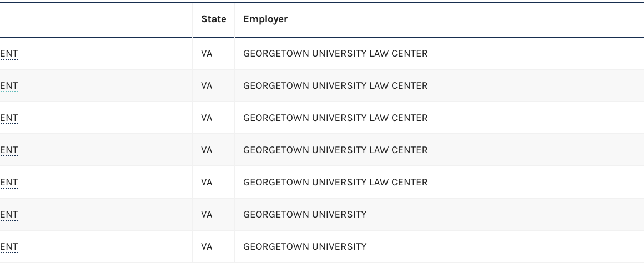Click the ENT abbreviation in the sixth row
Image resolution: width=644 pixels, height=263 pixels.
(9, 215)
